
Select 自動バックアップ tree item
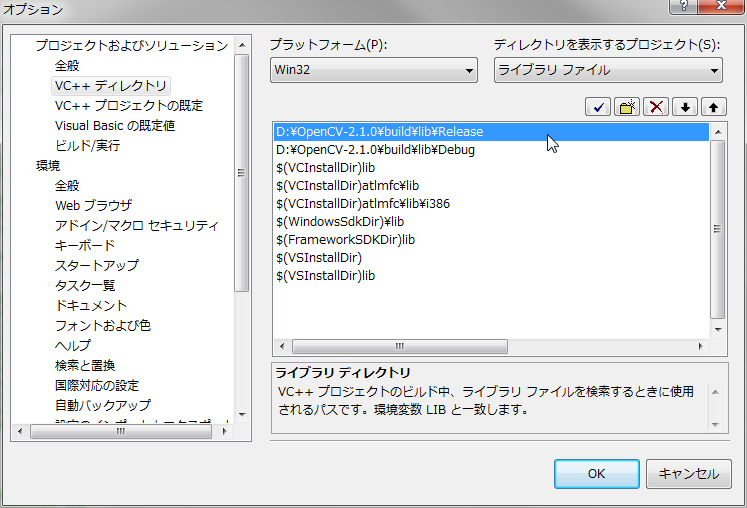(103, 406)
